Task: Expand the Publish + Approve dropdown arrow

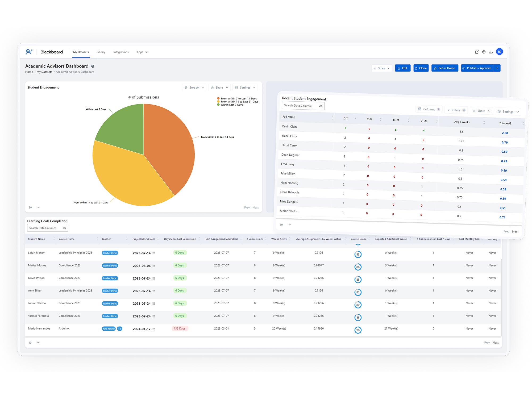Action: 497,68
